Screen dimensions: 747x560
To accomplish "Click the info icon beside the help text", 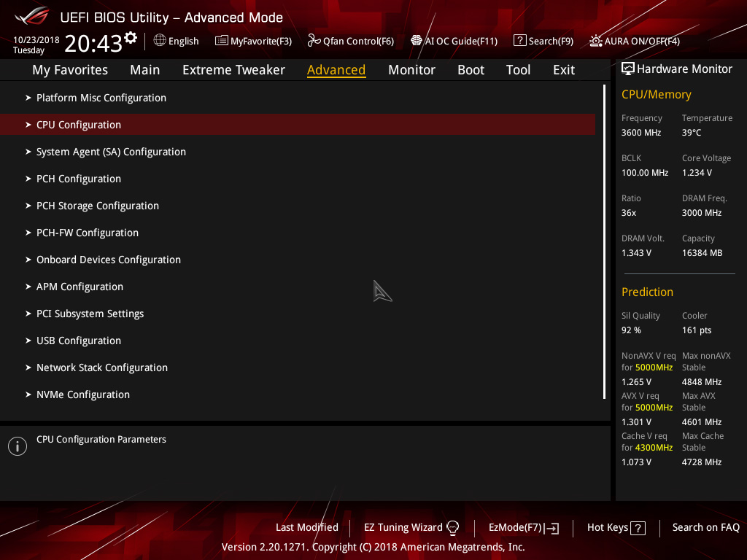I will [x=18, y=446].
